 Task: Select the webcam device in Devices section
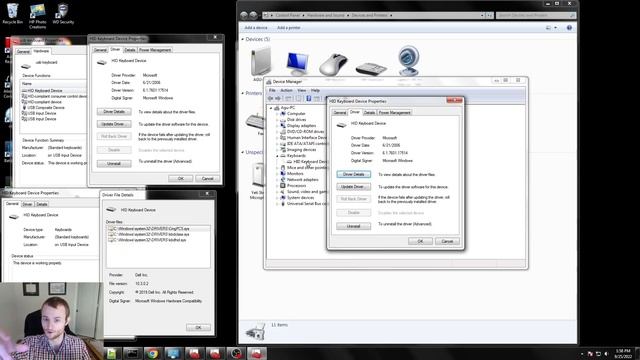[408, 60]
